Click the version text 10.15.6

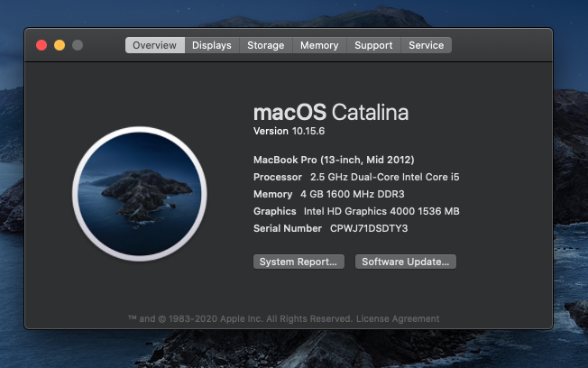tap(308, 132)
